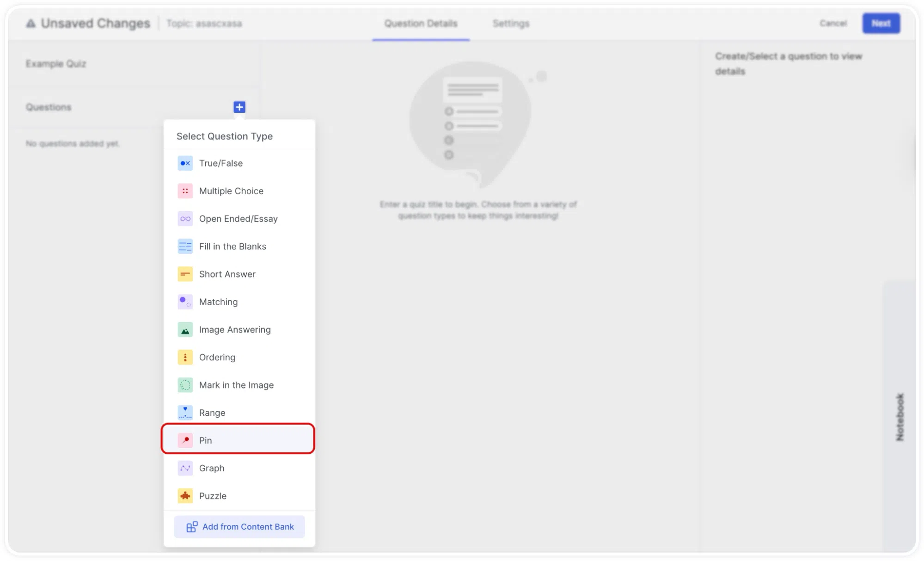This screenshot has height=561, width=924.
Task: Select the Range question type
Action: (x=239, y=413)
